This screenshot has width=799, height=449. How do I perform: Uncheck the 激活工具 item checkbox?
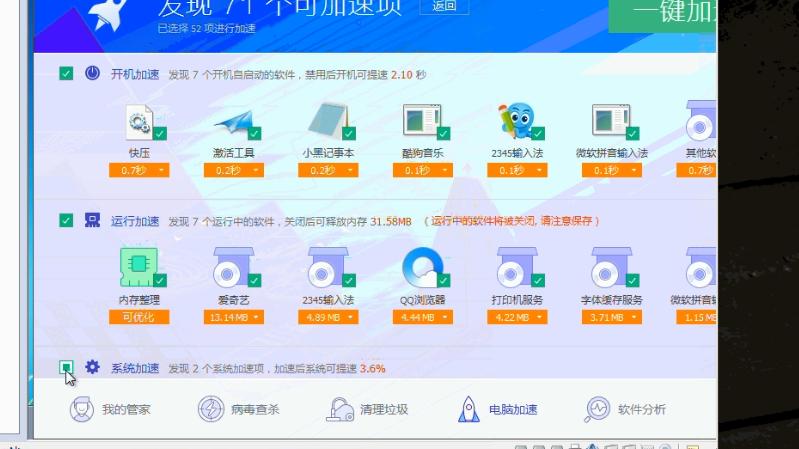pos(254,134)
